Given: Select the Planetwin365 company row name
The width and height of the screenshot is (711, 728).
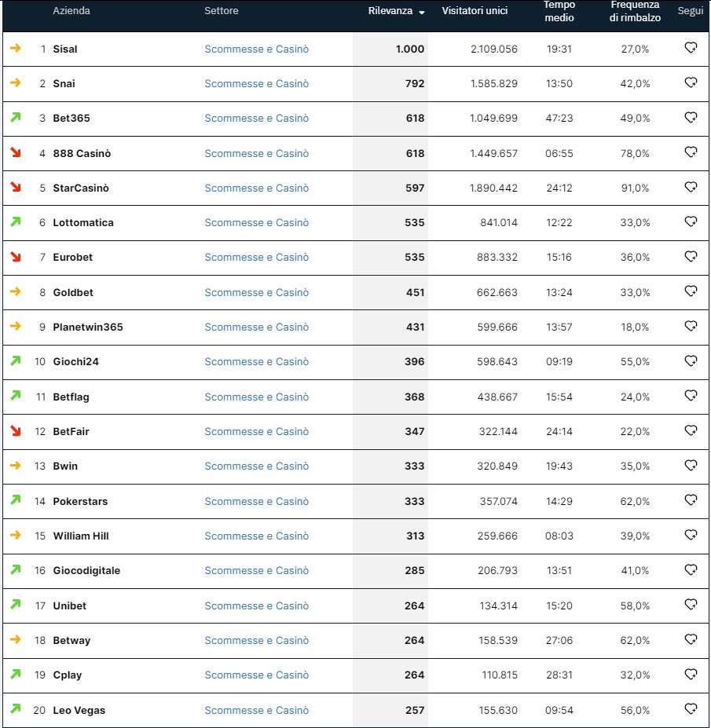Looking at the screenshot, I should (x=88, y=327).
